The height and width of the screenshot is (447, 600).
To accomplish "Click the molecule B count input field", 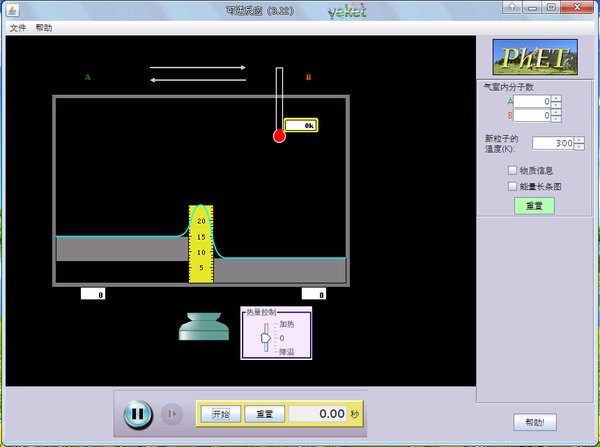I will point(532,116).
